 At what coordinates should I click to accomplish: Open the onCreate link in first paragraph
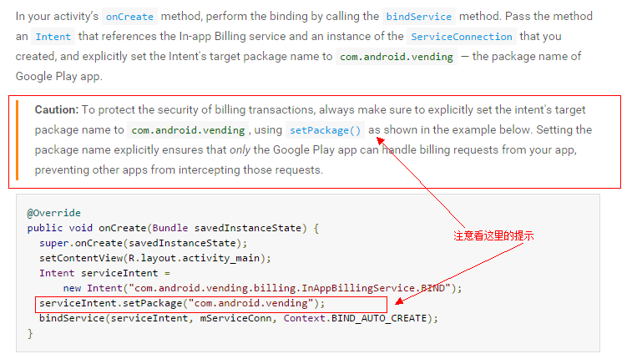(129, 17)
